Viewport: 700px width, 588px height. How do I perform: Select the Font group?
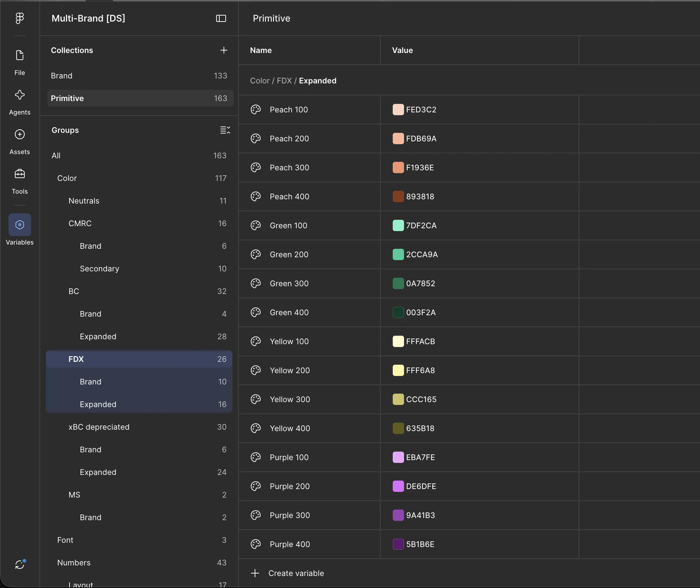pos(139,540)
